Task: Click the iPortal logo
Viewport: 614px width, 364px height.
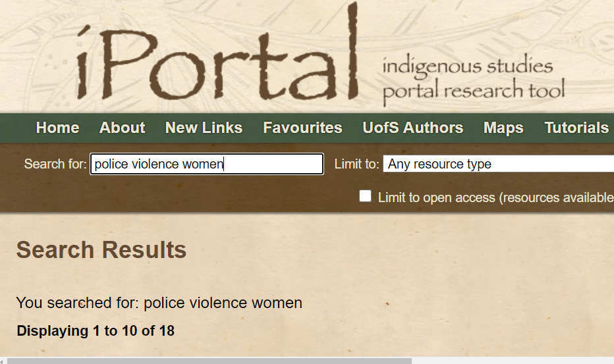Action: (217, 52)
